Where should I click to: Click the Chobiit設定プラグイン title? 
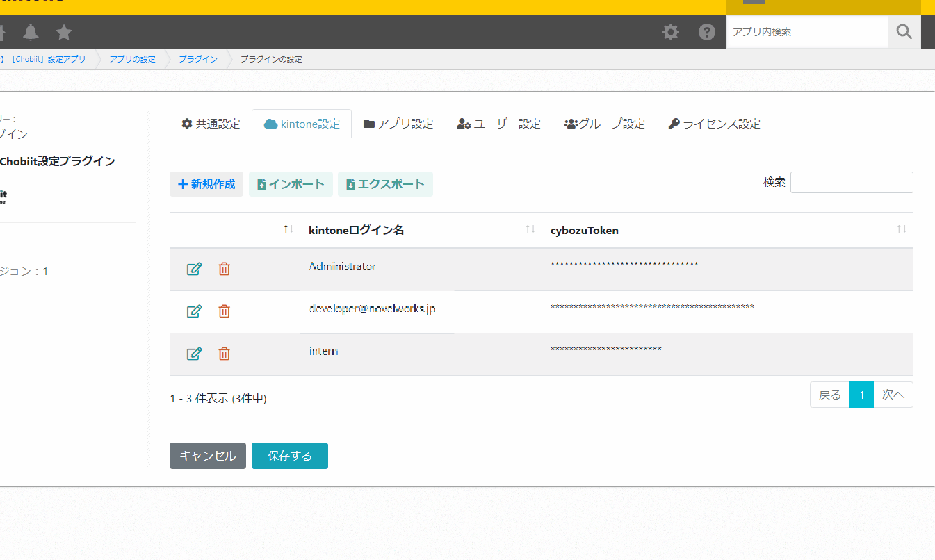(x=57, y=161)
